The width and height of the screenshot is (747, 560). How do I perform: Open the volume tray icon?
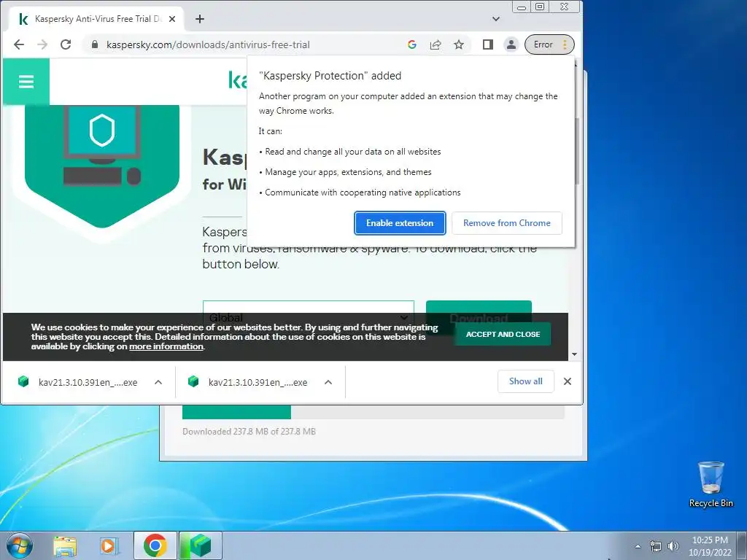point(673,546)
